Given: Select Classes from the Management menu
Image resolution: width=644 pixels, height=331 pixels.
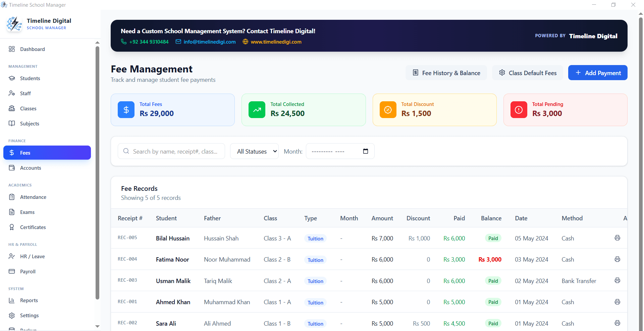Looking at the screenshot, I should [x=12, y=108].
